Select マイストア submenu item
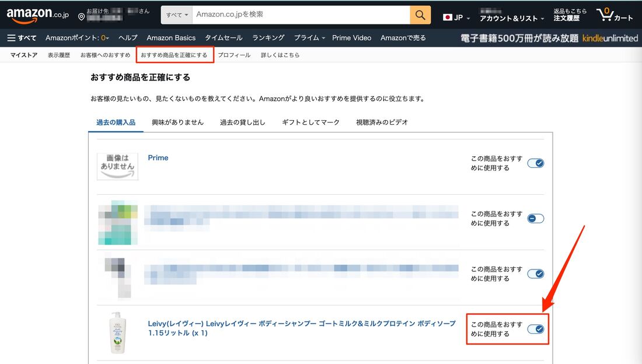This screenshot has height=364, width=642. click(x=24, y=55)
